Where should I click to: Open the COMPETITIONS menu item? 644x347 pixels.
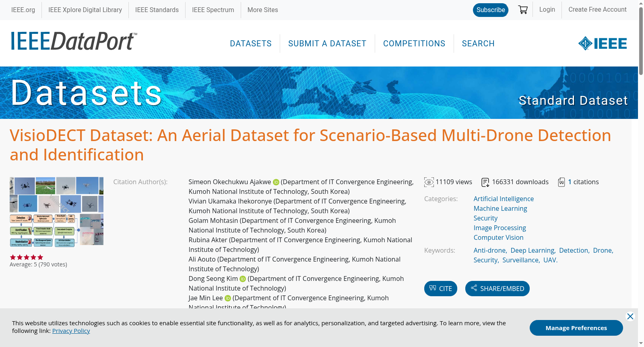coord(414,44)
